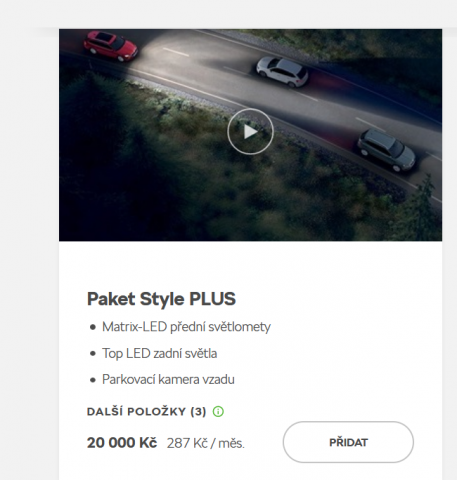
Task: Click Top LED zadní světla item
Action: point(159,353)
